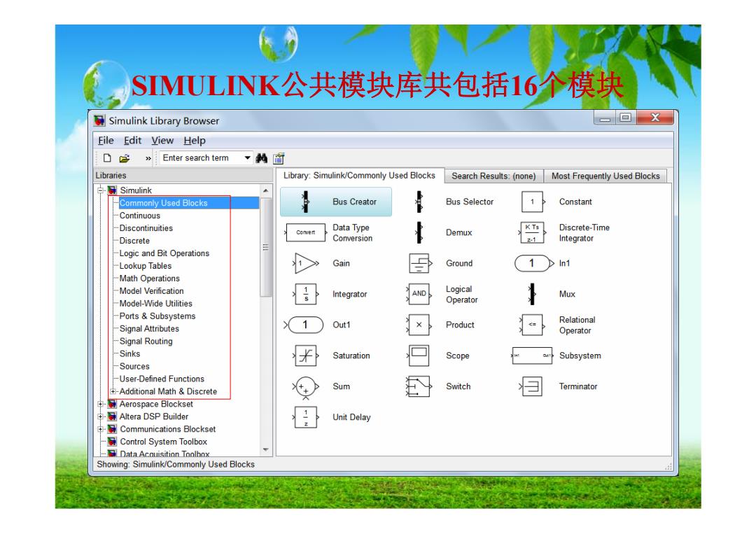The width and height of the screenshot is (756, 534).
Task: Select the Continuous library
Action: [x=140, y=216]
